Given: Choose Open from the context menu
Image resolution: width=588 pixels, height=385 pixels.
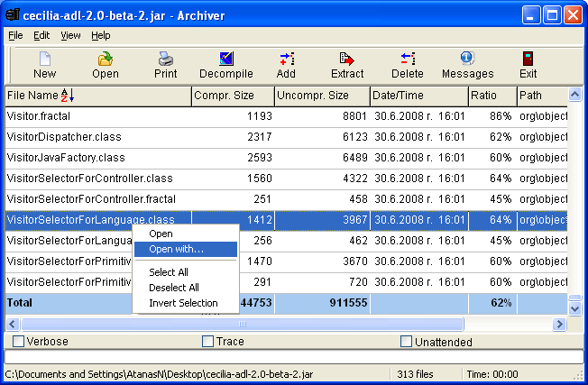Looking at the screenshot, I should tap(186, 234).
